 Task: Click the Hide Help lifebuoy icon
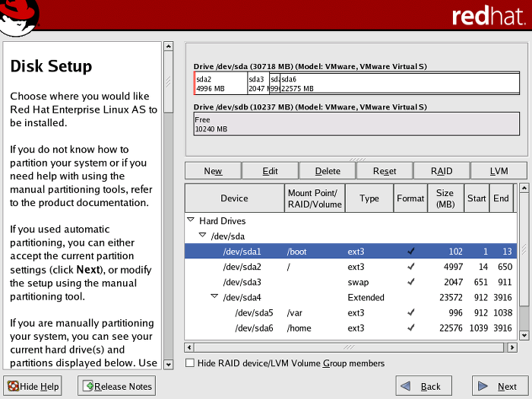[x=13, y=386]
